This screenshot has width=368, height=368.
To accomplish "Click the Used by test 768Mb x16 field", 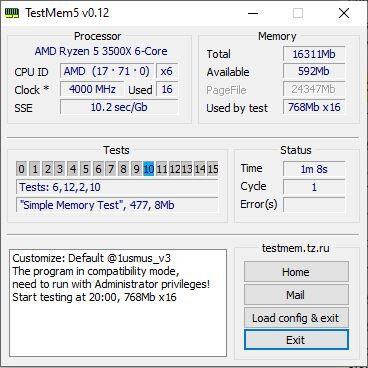I will (x=314, y=107).
